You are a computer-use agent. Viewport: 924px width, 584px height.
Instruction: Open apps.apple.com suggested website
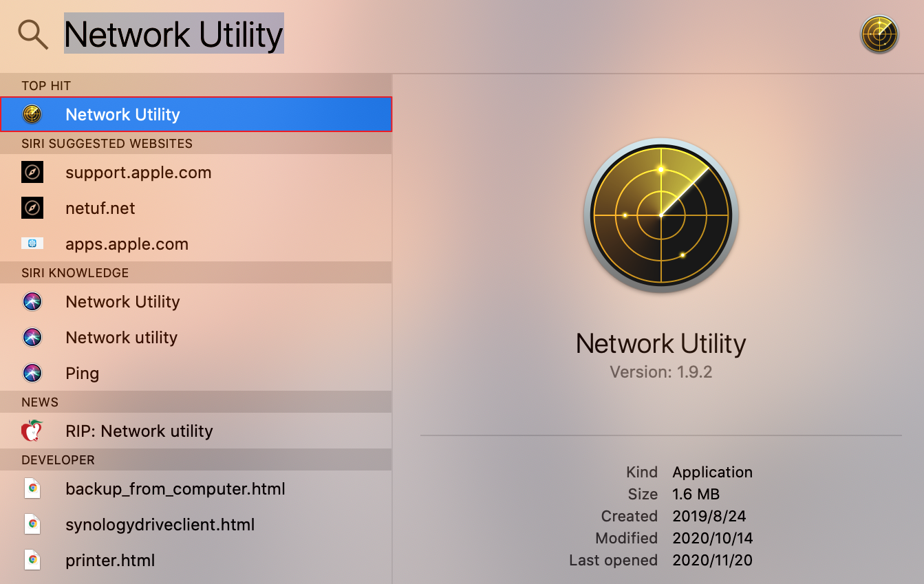coord(196,244)
